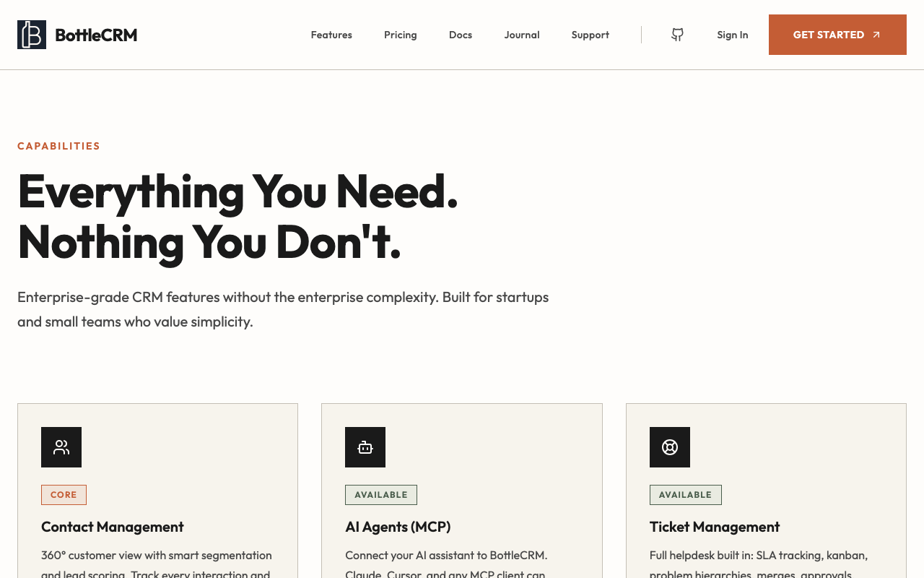924x578 pixels.
Task: Click the BottleCRM bottle logo icon
Action: (32, 35)
